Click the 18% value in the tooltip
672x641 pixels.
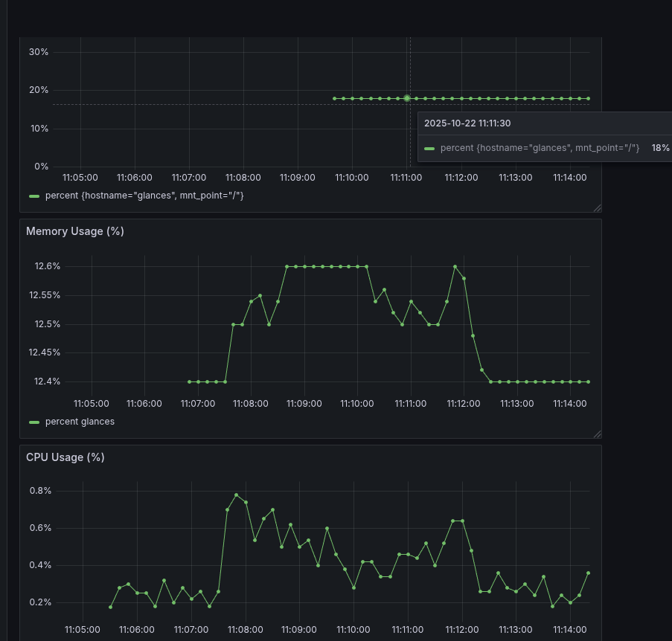tap(660, 148)
